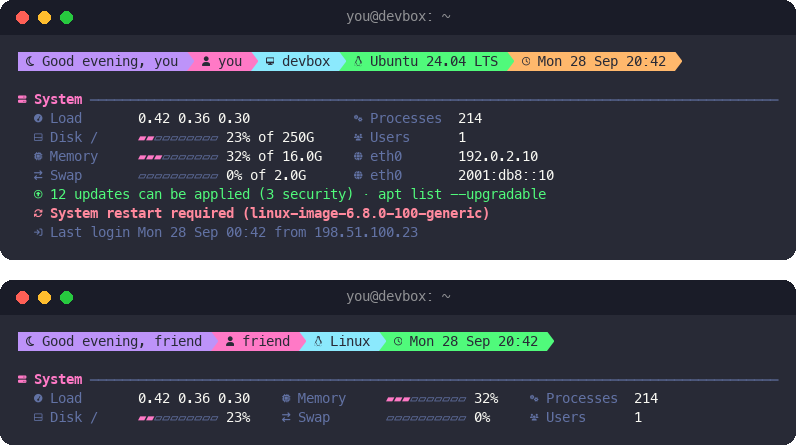Image resolution: width=796 pixels, height=445 pixels.
Task: Click the Memory chip icon in top window
Action: tap(38, 156)
